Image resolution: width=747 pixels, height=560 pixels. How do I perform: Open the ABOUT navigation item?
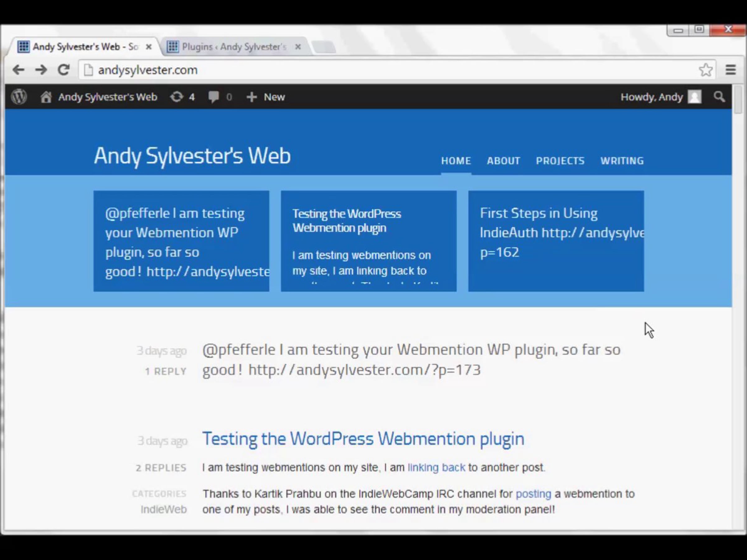coord(503,161)
